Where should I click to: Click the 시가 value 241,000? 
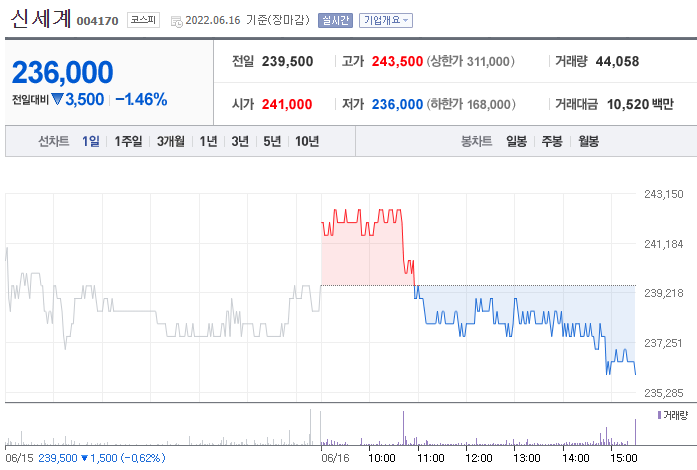pyautogui.click(x=287, y=104)
